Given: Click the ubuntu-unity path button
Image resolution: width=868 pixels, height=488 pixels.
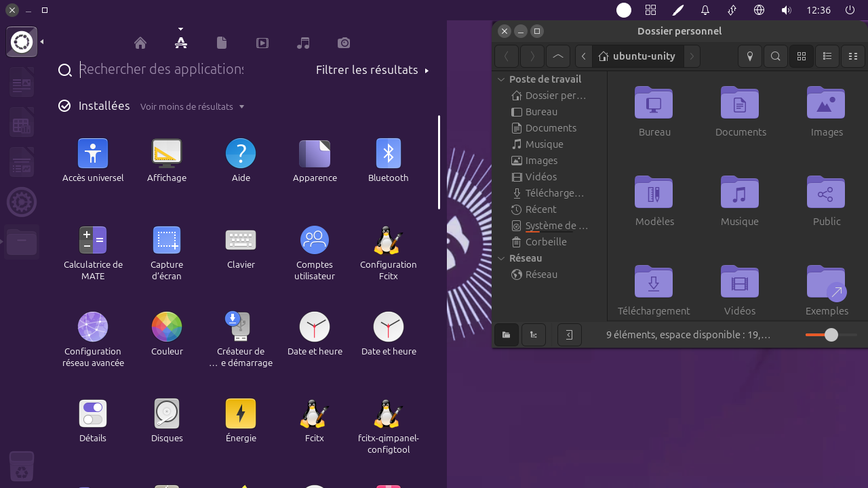Looking at the screenshot, I should pos(637,56).
